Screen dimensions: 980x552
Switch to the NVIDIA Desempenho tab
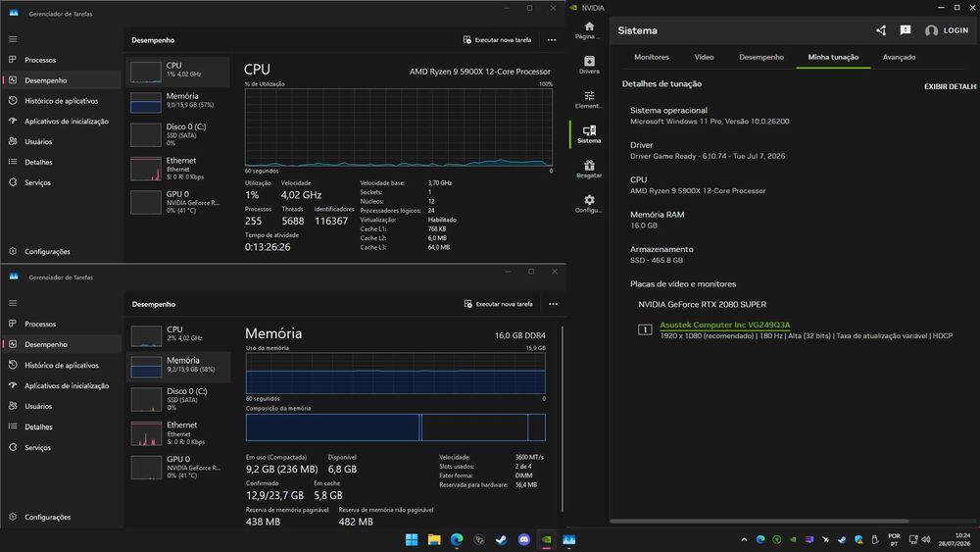[761, 57]
